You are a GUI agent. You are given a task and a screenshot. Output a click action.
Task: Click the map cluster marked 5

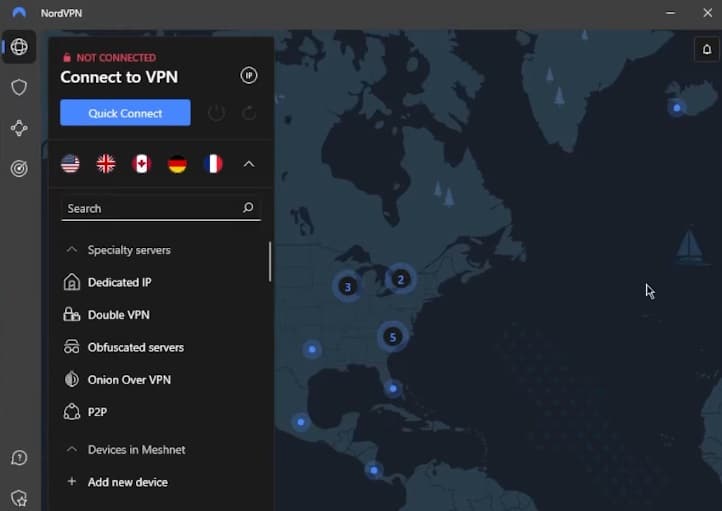pyautogui.click(x=392, y=337)
